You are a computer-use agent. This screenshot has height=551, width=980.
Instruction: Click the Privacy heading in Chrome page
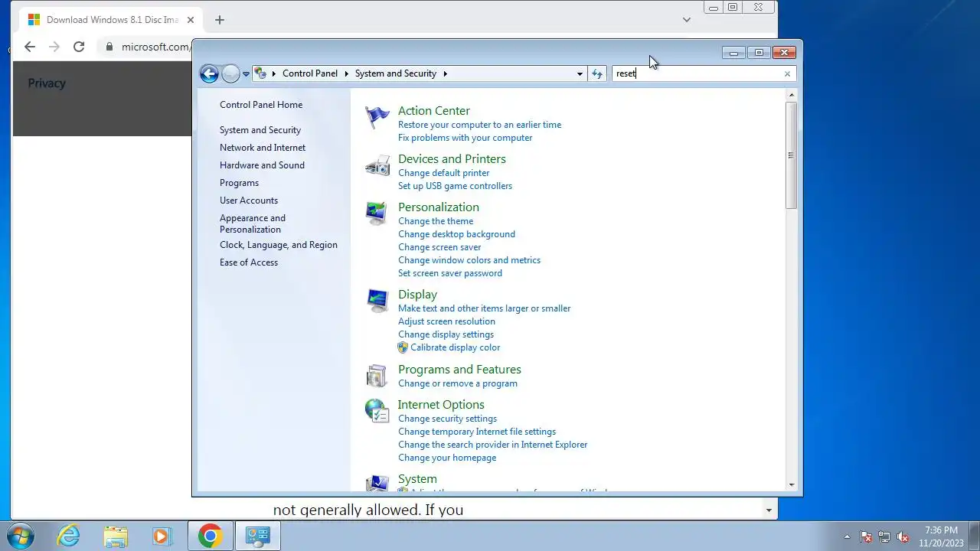point(47,83)
